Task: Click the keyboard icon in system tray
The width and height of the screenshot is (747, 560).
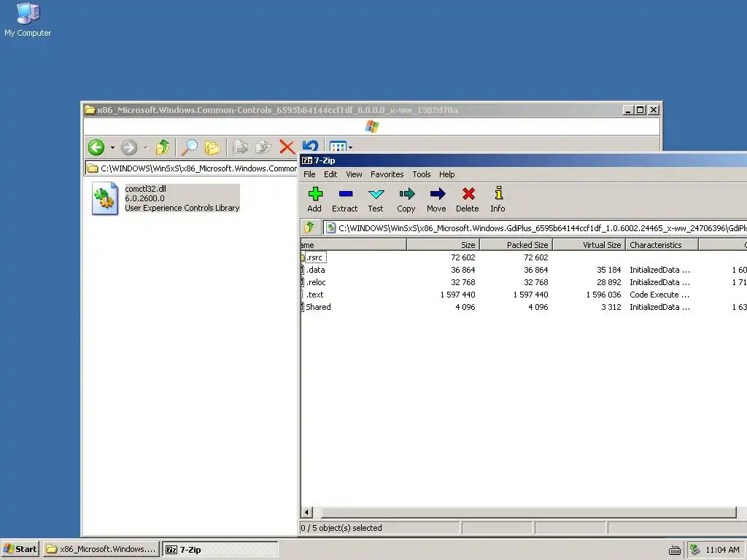Action: pyautogui.click(x=675, y=550)
